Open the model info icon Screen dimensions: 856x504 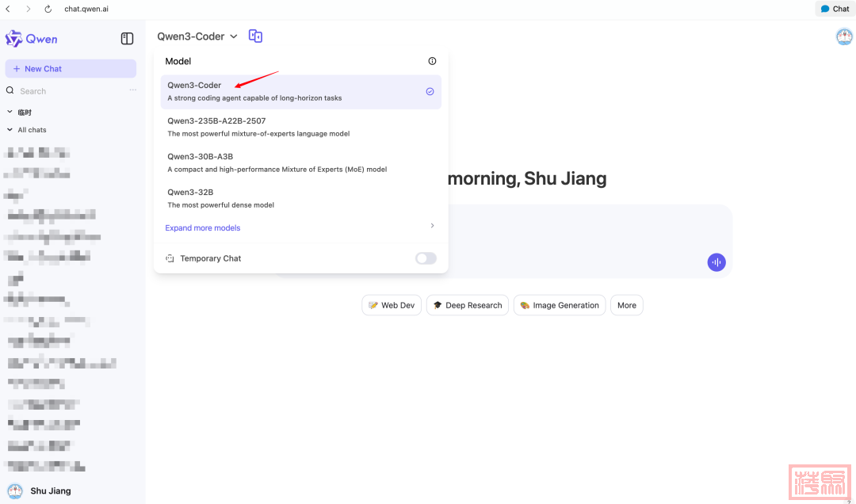(x=432, y=61)
